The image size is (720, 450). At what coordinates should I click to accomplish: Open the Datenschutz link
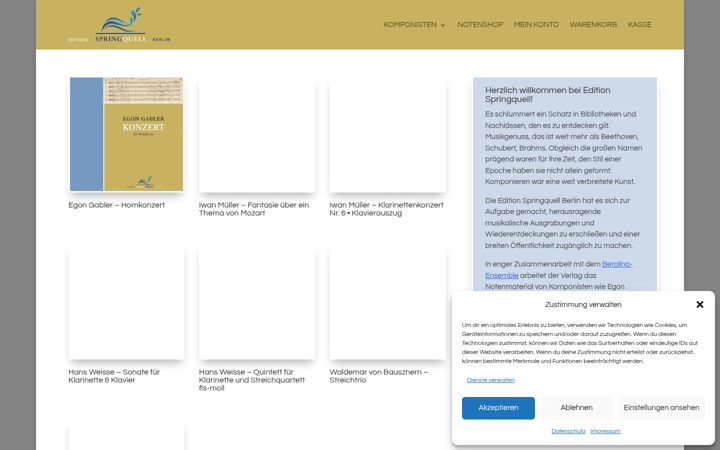[x=568, y=431]
